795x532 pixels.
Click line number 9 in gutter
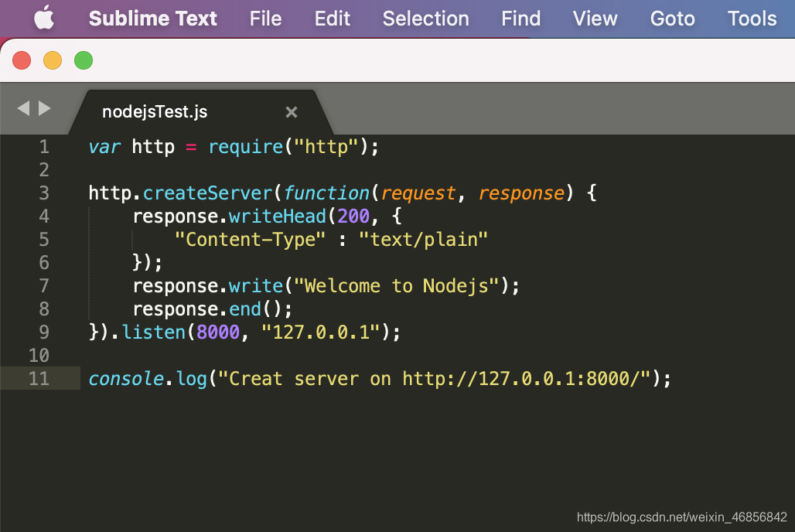click(44, 332)
